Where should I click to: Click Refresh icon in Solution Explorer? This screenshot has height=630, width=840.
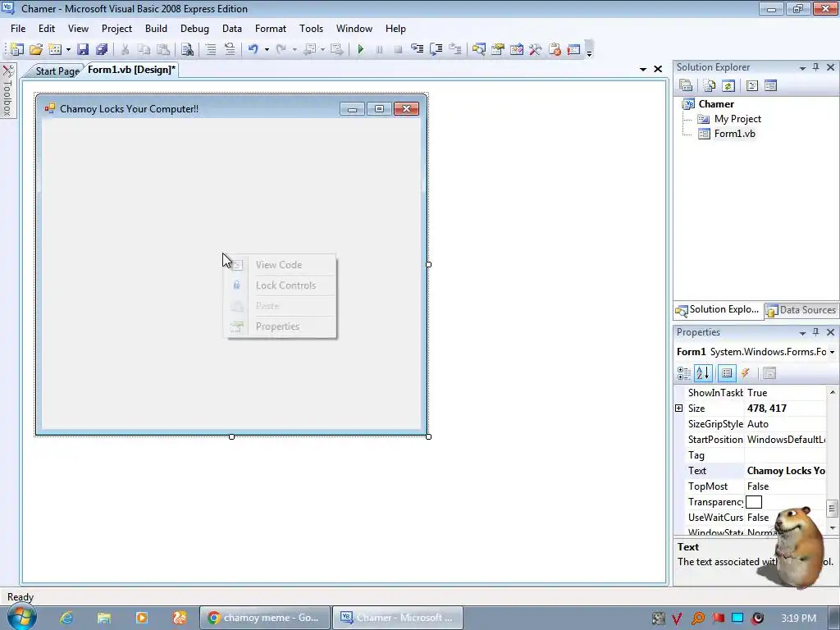(728, 85)
